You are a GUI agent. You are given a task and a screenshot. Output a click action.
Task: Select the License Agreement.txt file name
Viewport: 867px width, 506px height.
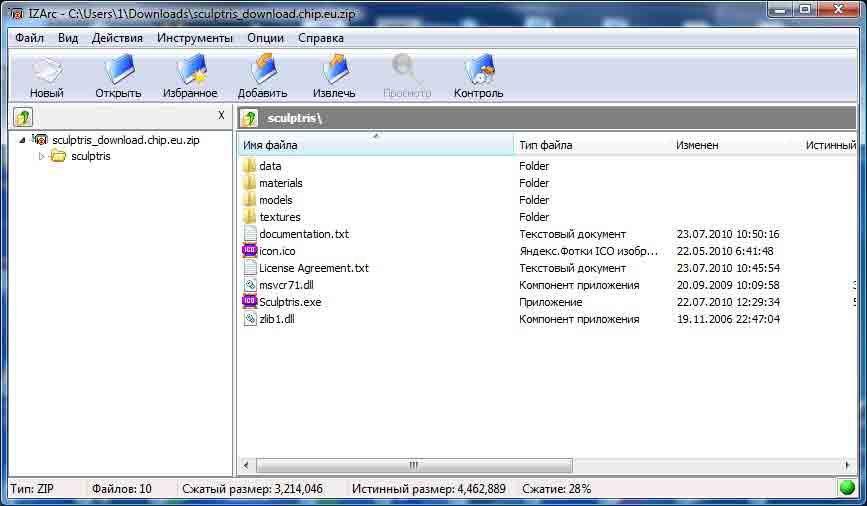pyautogui.click(x=314, y=268)
